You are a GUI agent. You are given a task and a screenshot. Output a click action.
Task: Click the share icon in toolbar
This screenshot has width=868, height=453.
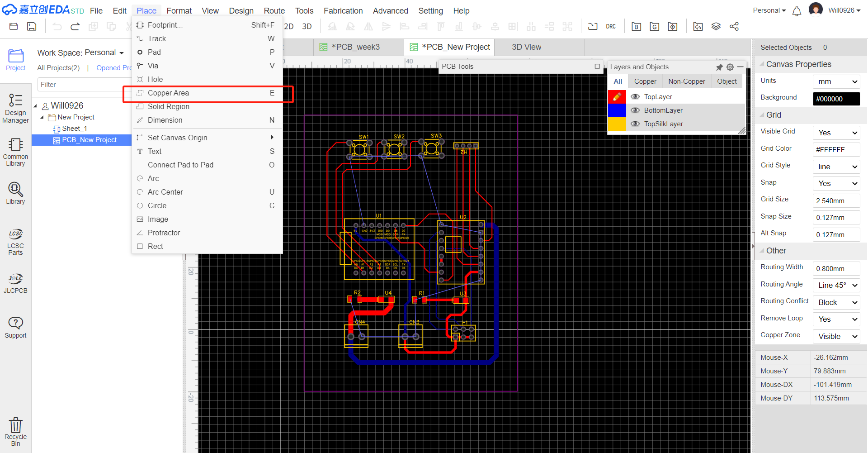734,27
